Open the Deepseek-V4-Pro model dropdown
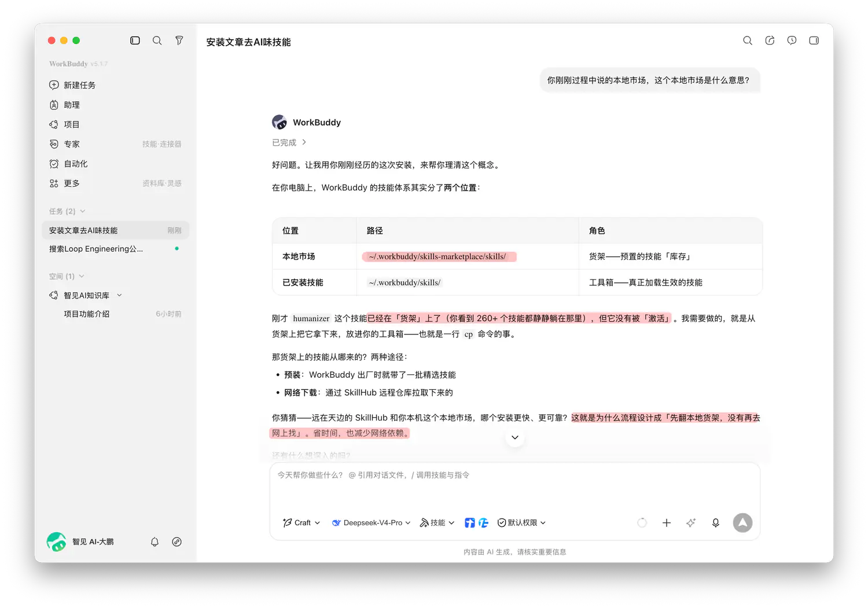Screen dimensions: 868x608 pyautogui.click(x=372, y=522)
